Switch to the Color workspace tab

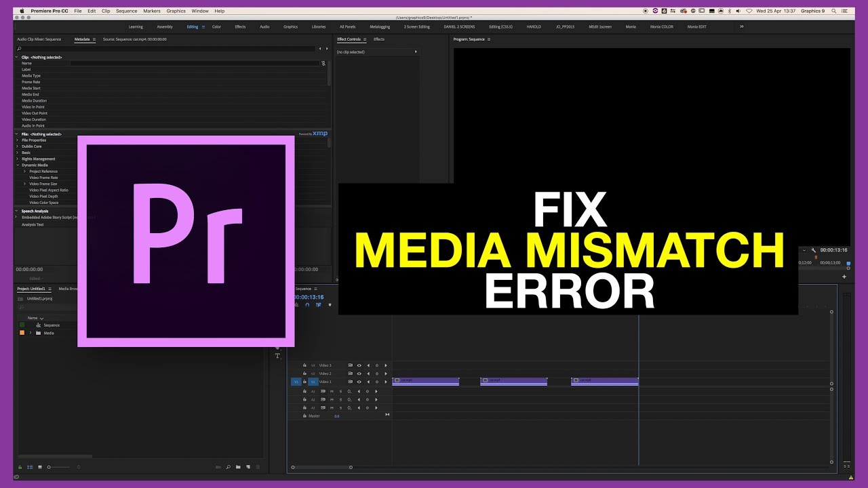(216, 26)
